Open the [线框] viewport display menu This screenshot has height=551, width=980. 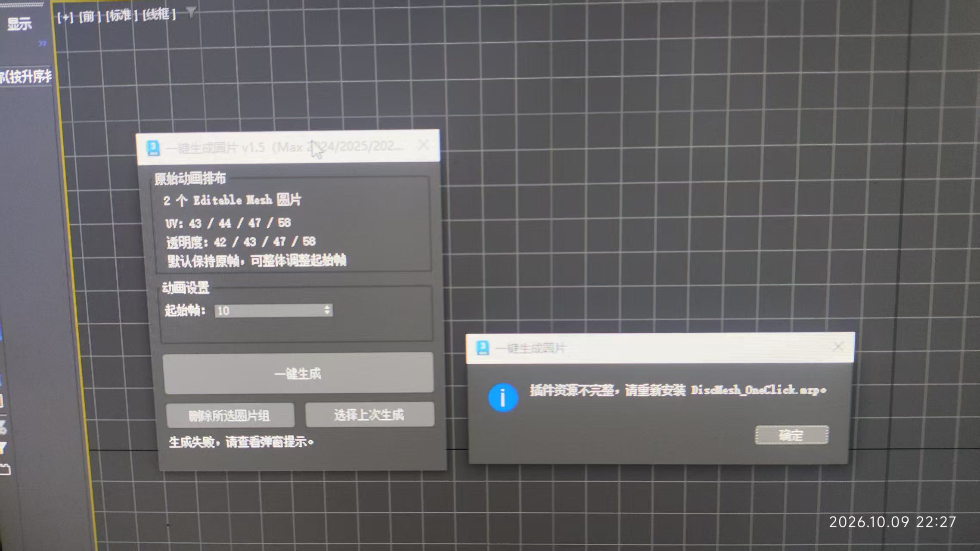click(159, 14)
